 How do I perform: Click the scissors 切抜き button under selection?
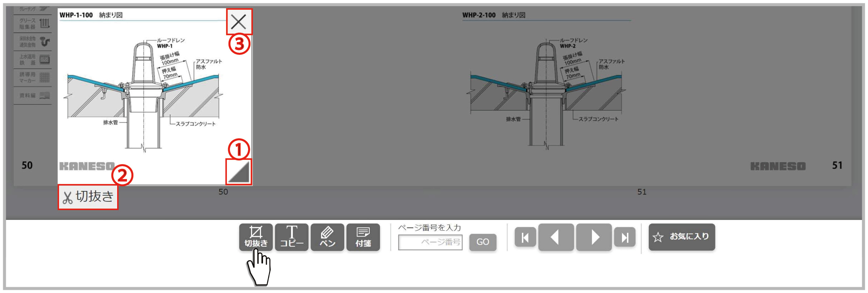tap(88, 197)
